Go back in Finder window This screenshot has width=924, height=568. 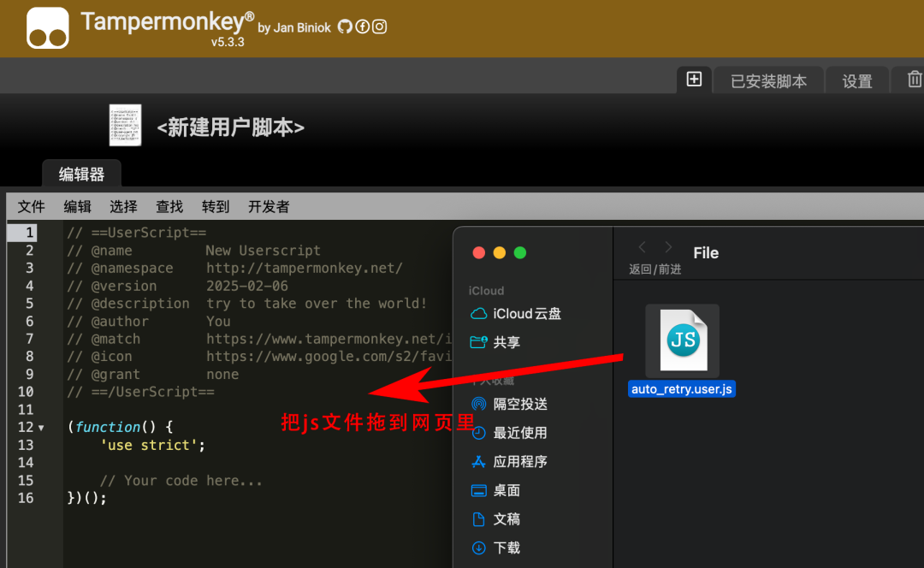[643, 247]
